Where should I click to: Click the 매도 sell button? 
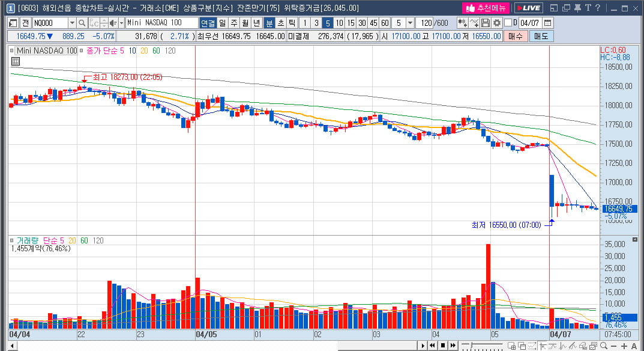click(x=541, y=36)
